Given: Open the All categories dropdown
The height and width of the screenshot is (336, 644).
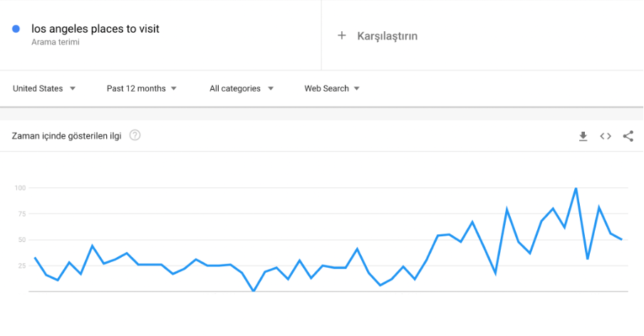Looking at the screenshot, I should pos(241,88).
